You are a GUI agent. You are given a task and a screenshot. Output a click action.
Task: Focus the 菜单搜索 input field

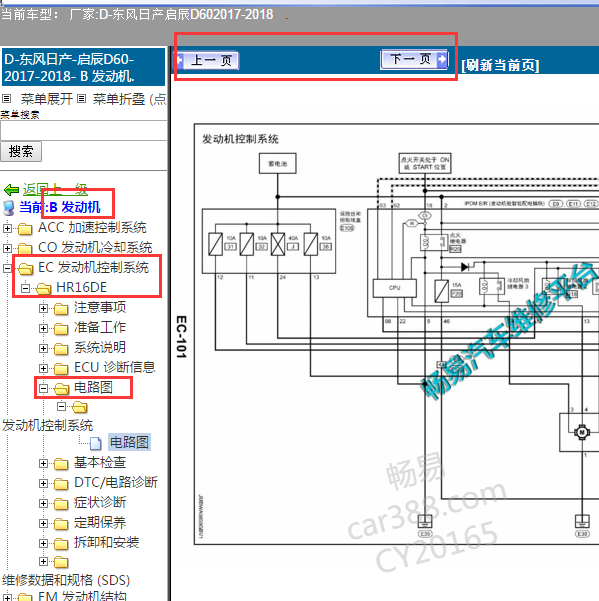coord(84,131)
